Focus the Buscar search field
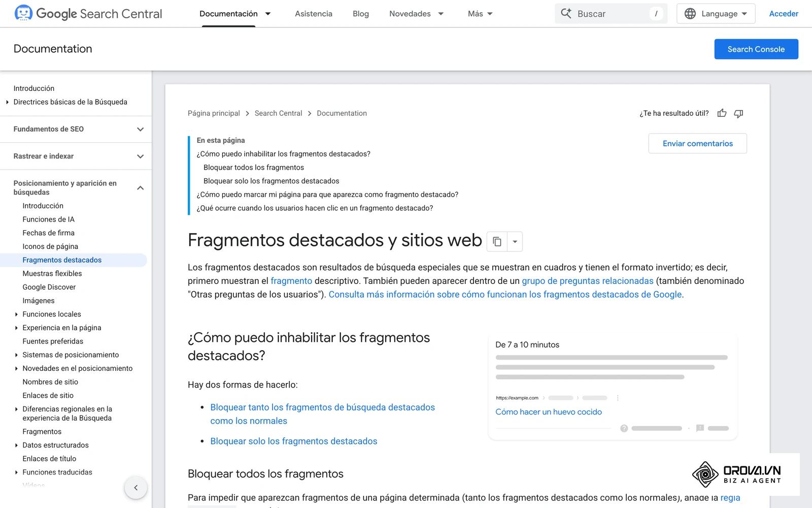The width and height of the screenshot is (812, 508). click(611, 14)
